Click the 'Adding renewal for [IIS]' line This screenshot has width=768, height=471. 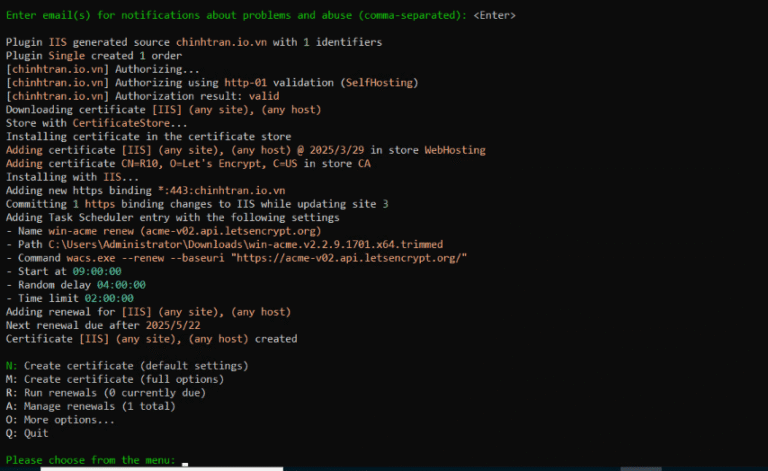pyautogui.click(x=148, y=312)
